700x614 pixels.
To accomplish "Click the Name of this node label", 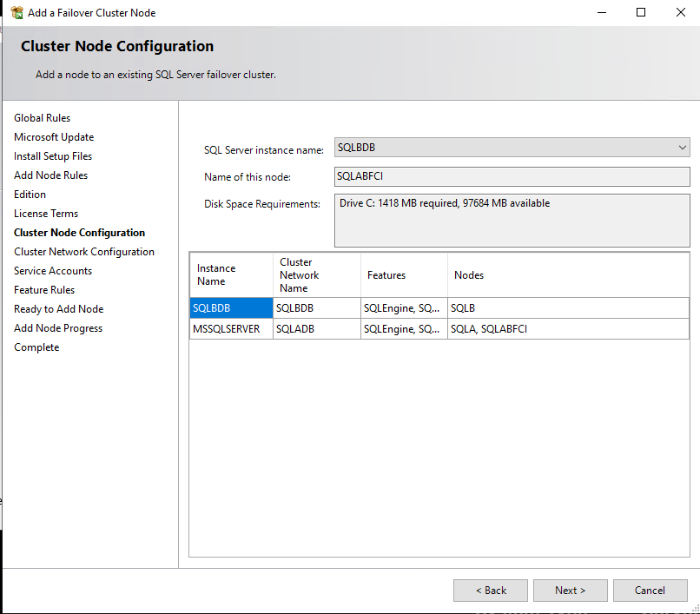I will coord(248,177).
